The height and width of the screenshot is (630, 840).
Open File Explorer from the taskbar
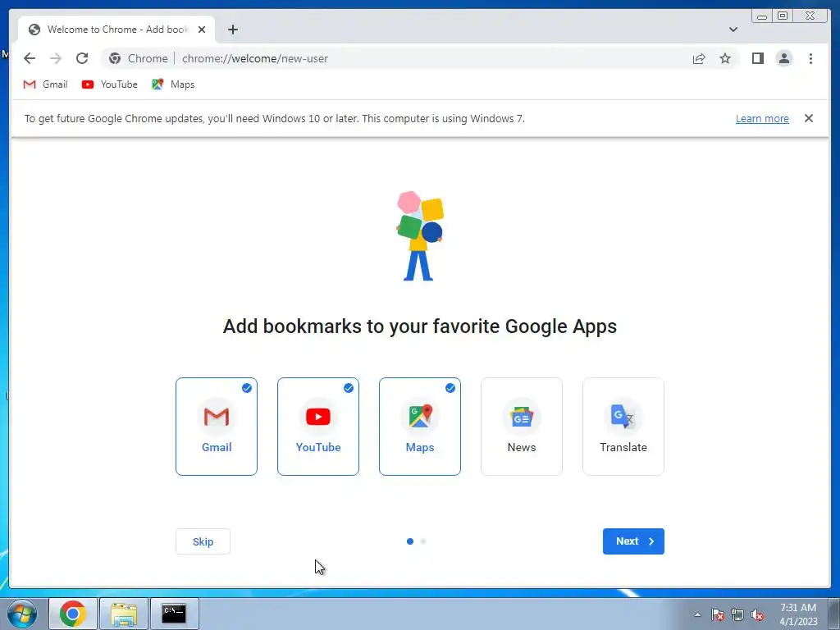pyautogui.click(x=124, y=614)
